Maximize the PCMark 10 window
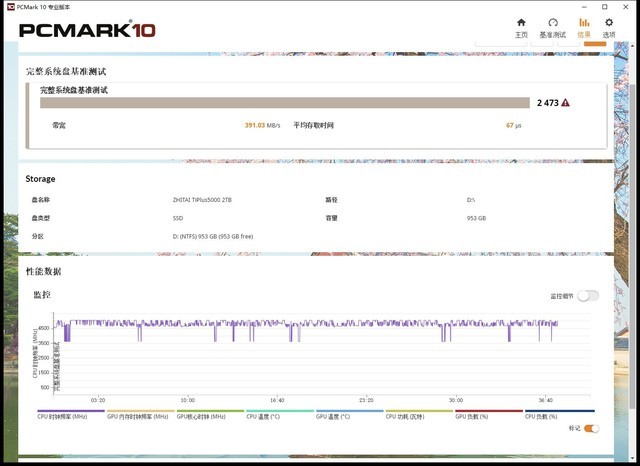Screen dimensions: 640x466 [x=604, y=7]
